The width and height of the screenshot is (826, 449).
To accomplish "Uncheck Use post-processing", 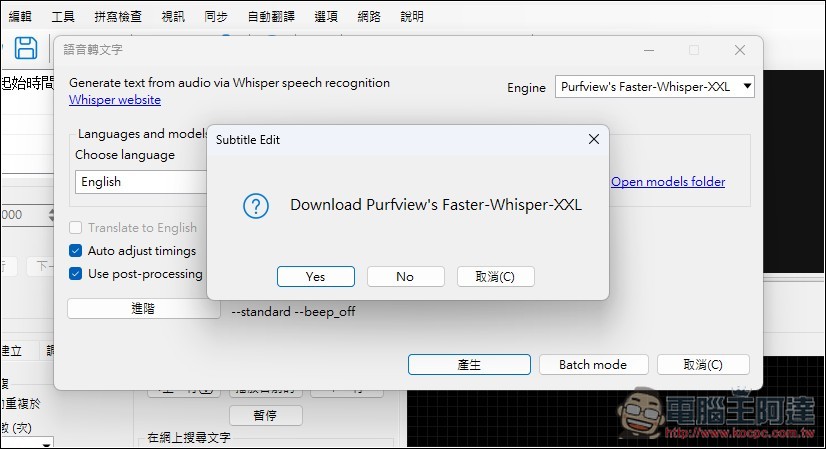I will [x=75, y=274].
